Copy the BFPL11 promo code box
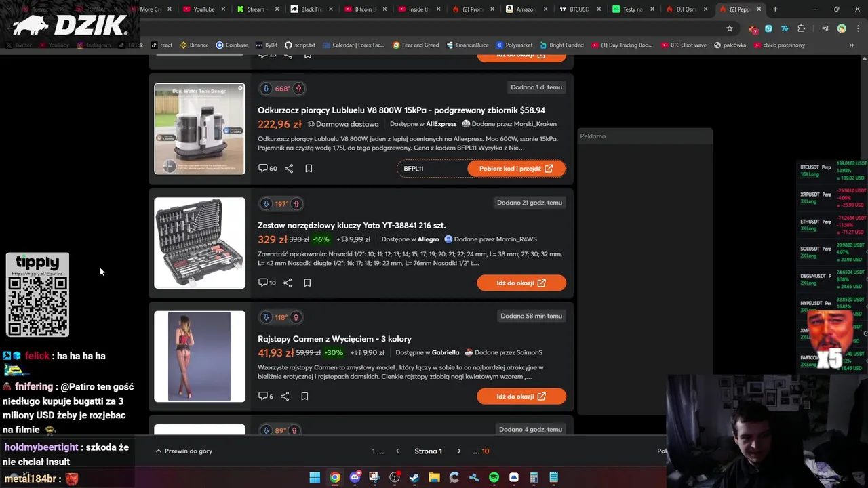This screenshot has height=488, width=868. pos(431,169)
